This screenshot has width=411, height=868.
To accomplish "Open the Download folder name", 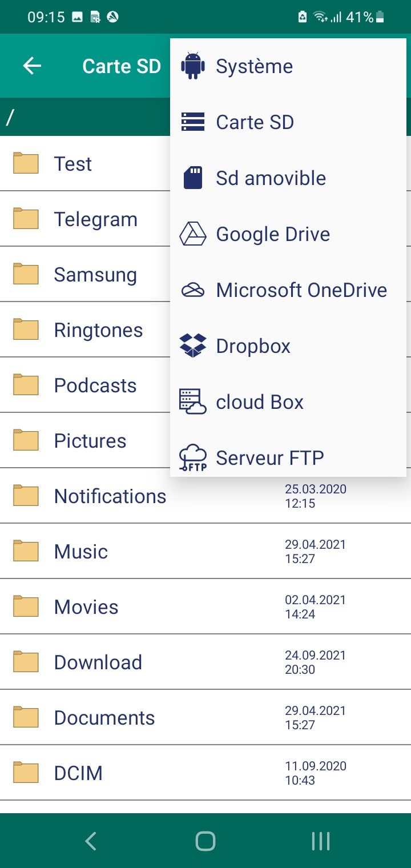I will (x=98, y=662).
